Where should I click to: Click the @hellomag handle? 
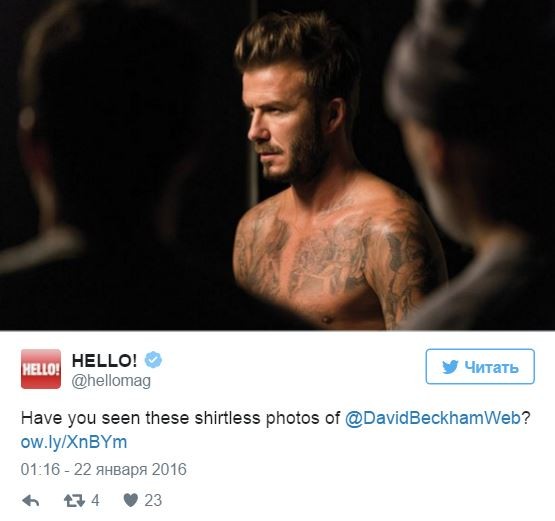111,381
